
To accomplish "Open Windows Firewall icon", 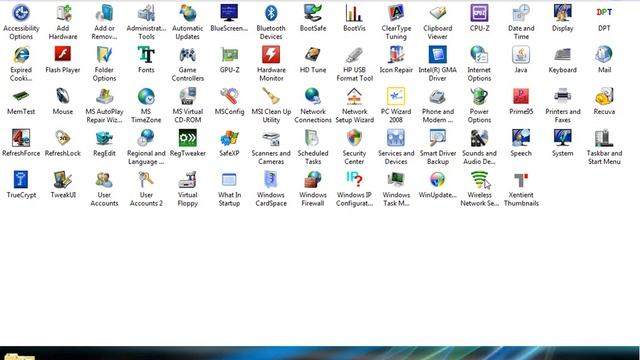I will click(x=313, y=180).
